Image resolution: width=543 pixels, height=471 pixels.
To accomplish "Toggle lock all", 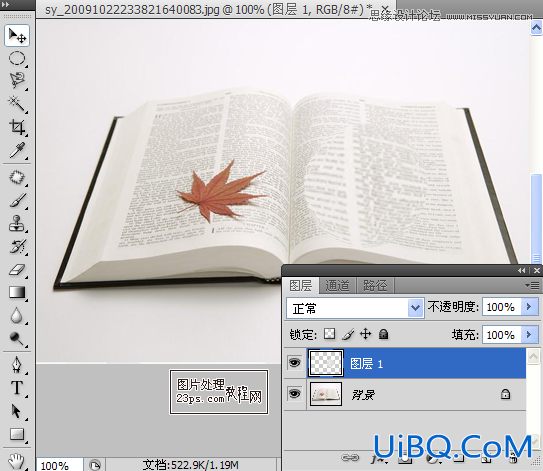I will [x=383, y=334].
